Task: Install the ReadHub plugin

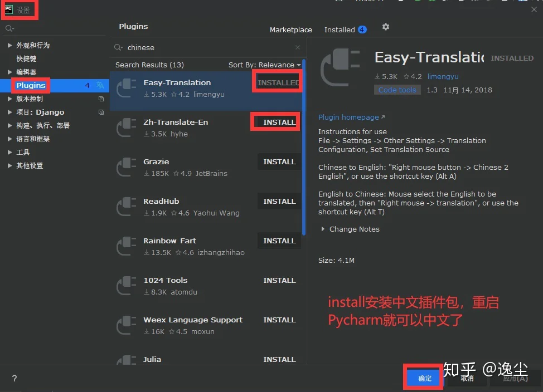Action: (x=279, y=201)
